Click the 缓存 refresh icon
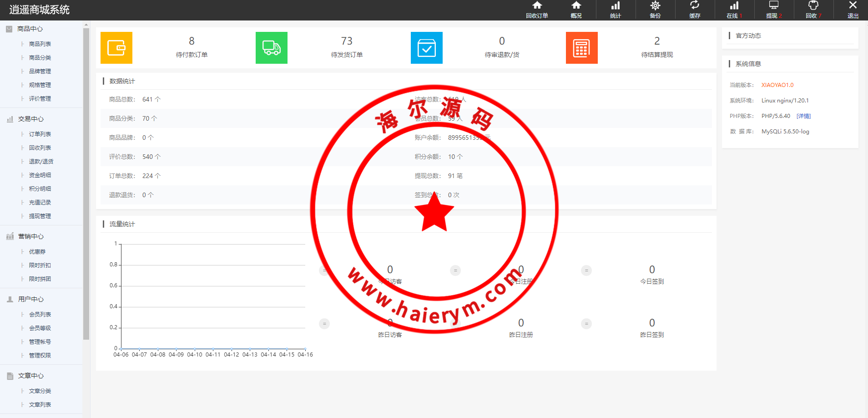Image resolution: width=868 pixels, height=418 pixels. click(695, 6)
